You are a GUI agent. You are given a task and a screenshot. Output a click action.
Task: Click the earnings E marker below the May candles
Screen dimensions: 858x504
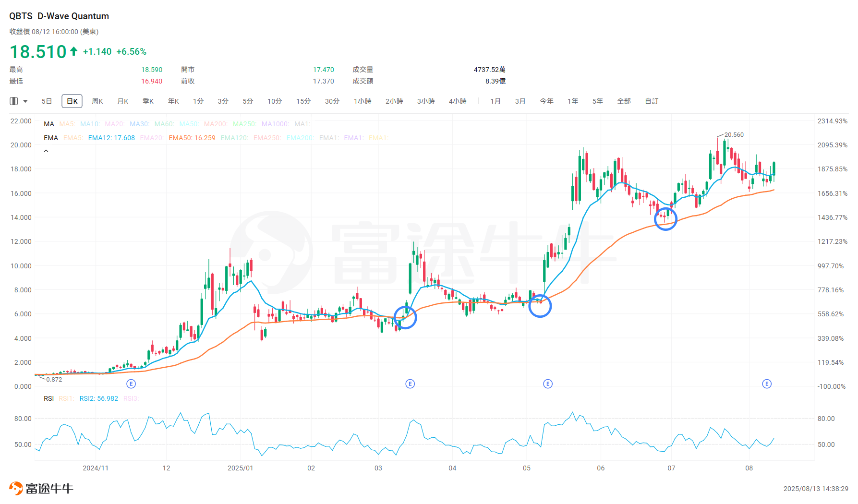[x=547, y=384]
